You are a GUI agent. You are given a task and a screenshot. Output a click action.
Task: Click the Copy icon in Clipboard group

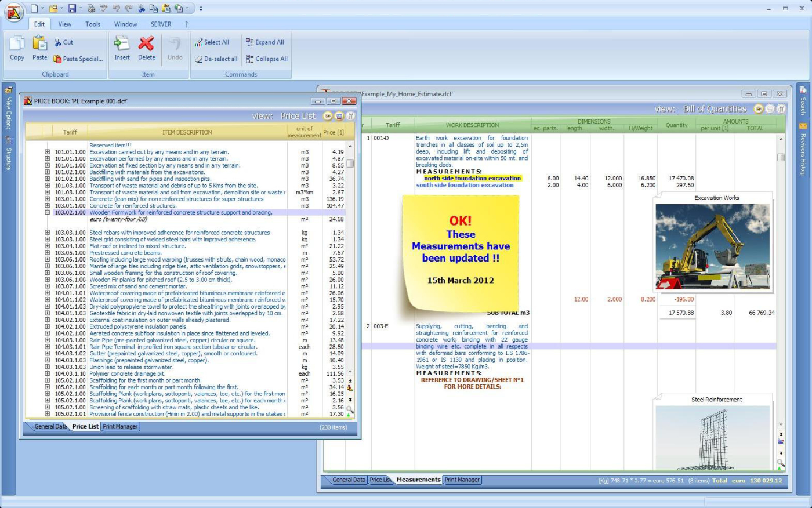[x=17, y=44]
